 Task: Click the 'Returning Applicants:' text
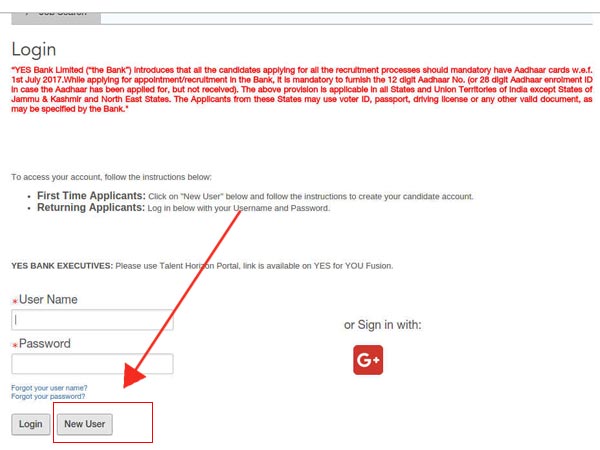[91, 207]
